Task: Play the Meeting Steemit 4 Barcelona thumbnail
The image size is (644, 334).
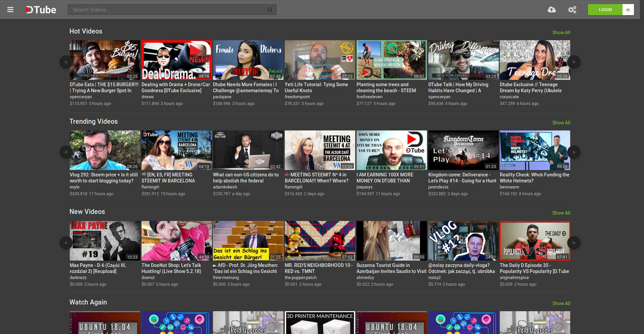Action: 320,150
